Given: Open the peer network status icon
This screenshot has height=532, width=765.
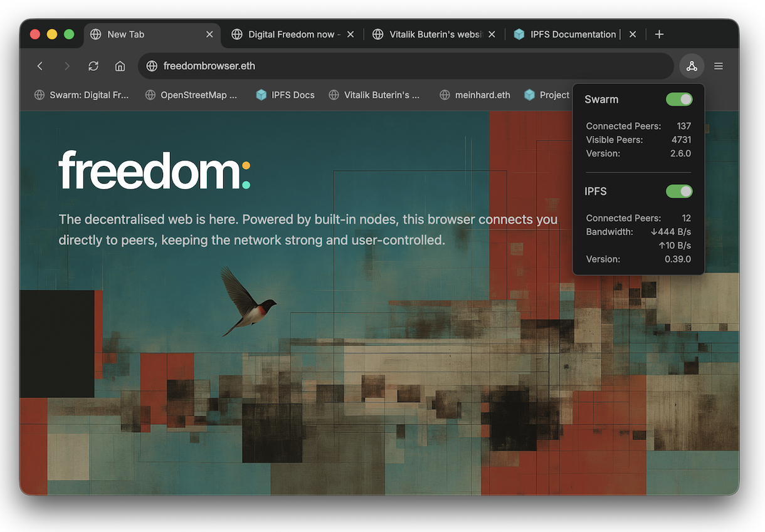Looking at the screenshot, I should point(691,66).
